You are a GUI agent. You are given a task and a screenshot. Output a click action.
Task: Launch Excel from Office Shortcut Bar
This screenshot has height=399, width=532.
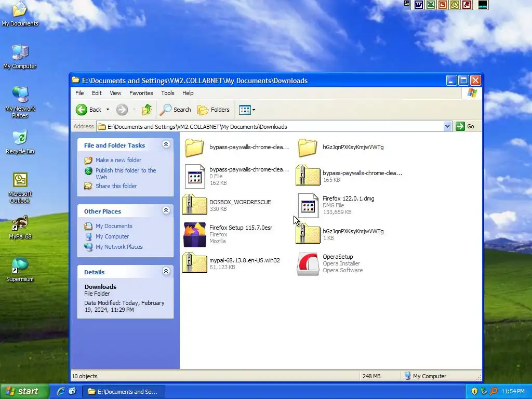(x=431, y=4)
